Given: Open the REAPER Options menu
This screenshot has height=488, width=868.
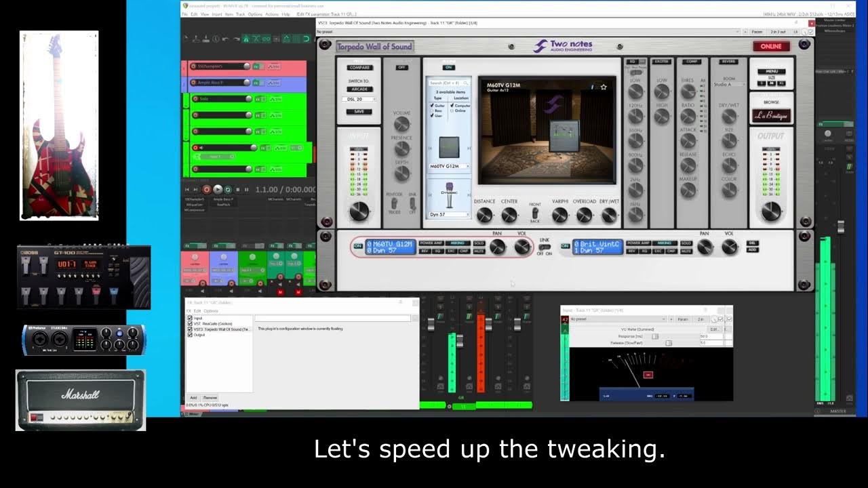Looking at the screenshot, I should 255,14.
